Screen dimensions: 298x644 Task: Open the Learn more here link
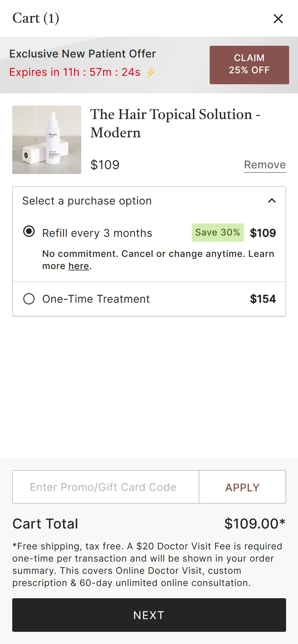click(78, 266)
